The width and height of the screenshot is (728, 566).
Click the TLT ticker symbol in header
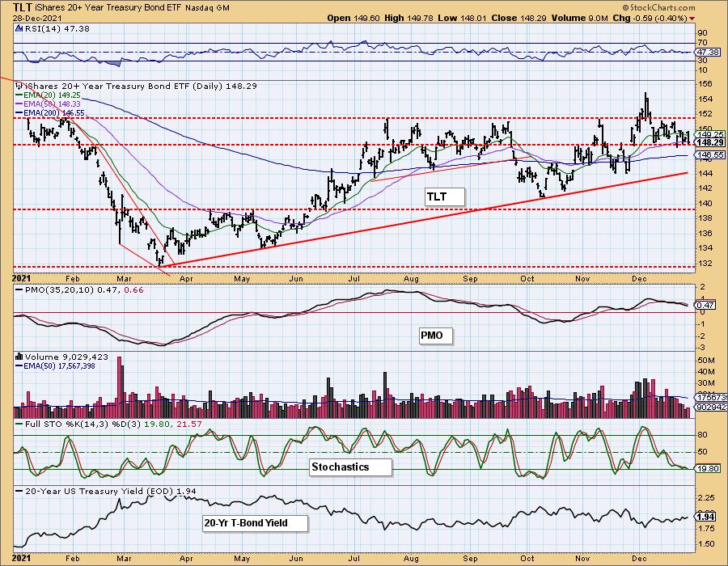pos(23,7)
